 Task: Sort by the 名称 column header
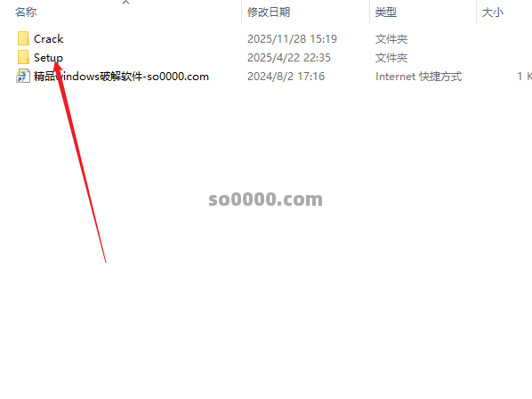(x=26, y=12)
